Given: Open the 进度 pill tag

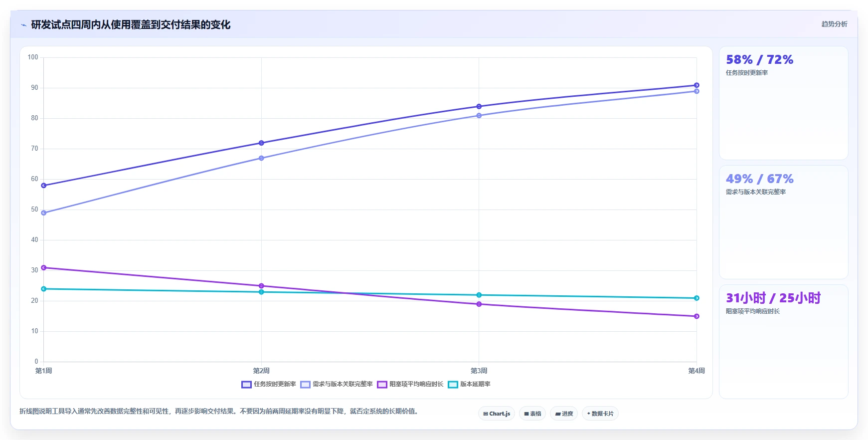Looking at the screenshot, I should point(564,414).
